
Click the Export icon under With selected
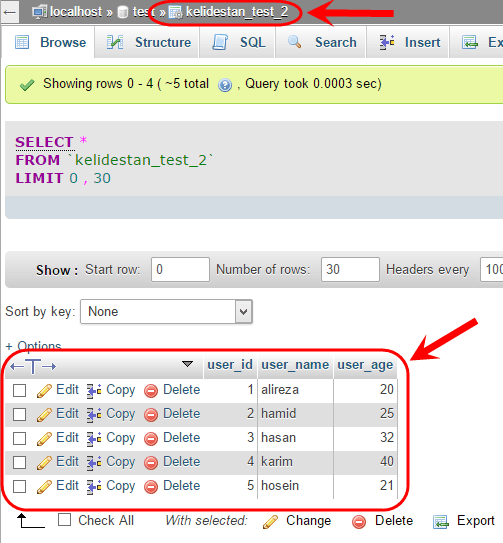point(441,522)
